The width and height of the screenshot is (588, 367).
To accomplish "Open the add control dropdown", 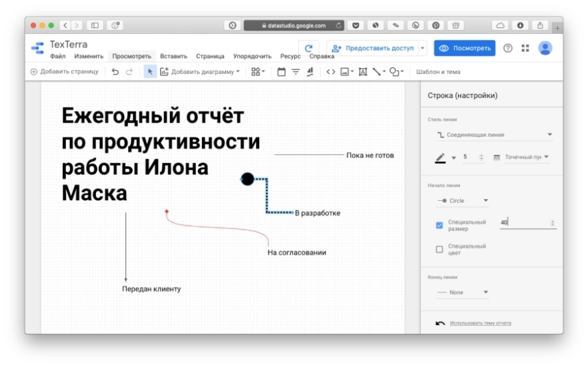I will [x=258, y=71].
